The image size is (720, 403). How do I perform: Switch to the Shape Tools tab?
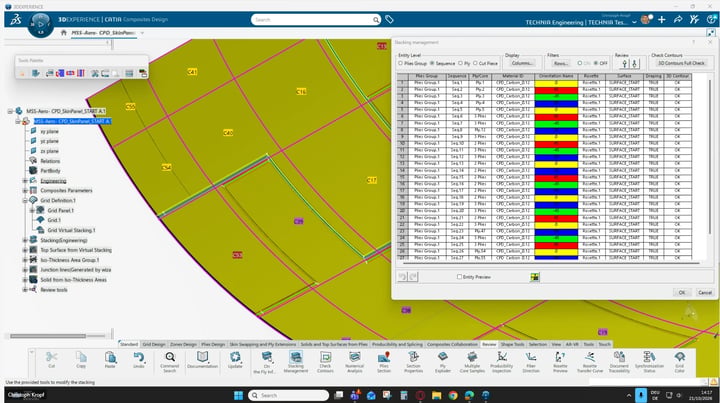pyautogui.click(x=512, y=344)
